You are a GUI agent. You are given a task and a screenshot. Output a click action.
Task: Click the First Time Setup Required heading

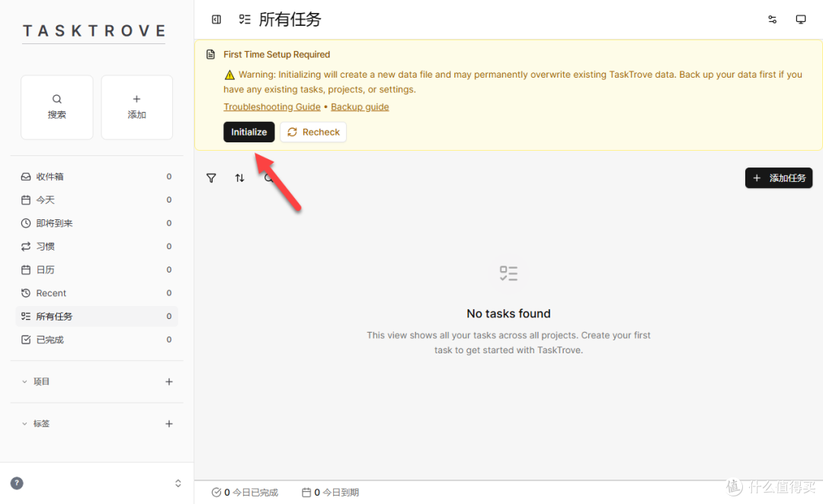277,55
